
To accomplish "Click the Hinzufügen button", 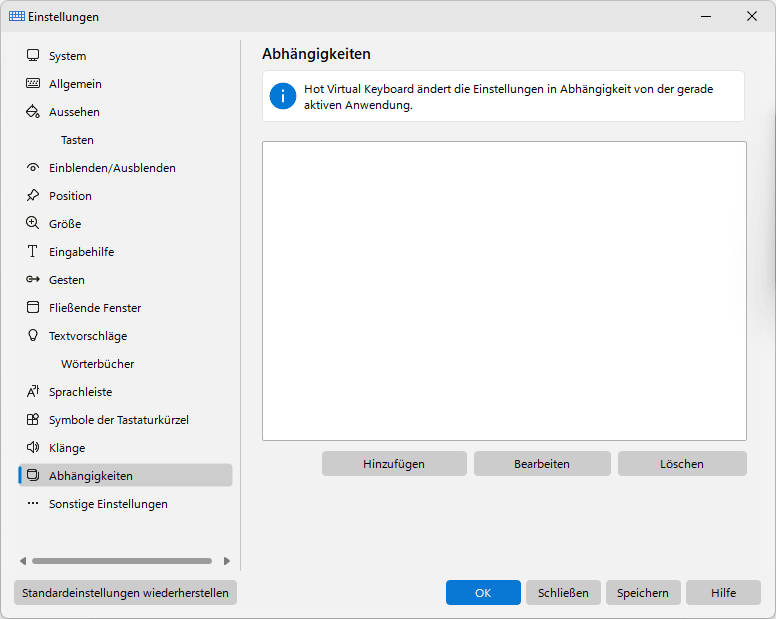I will 394,464.
